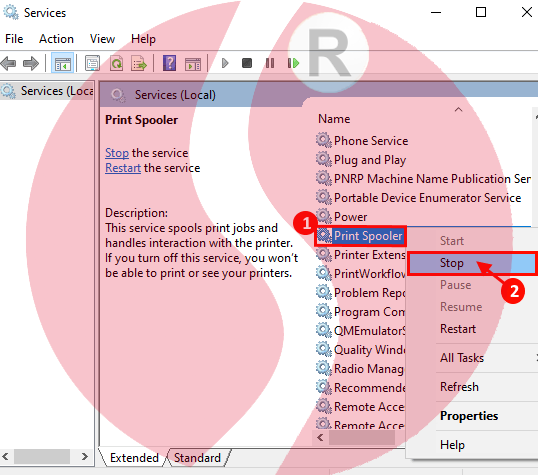538x475 pixels.
Task: Toggle Show/Hide Console Tree icon
Action: 62,63
